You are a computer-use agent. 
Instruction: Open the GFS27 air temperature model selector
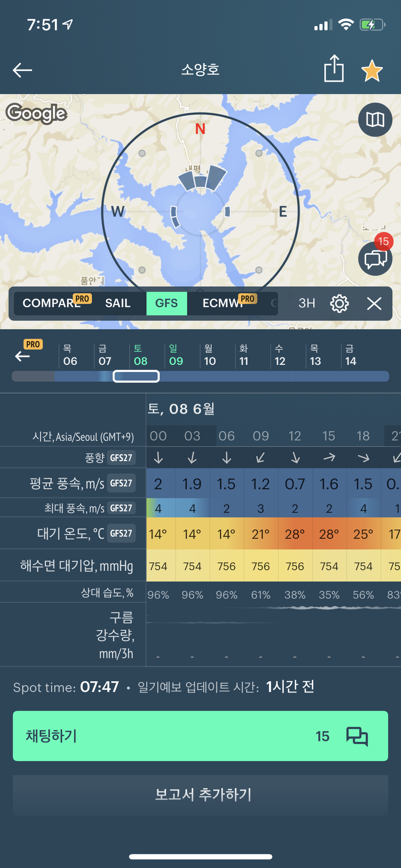point(121,533)
